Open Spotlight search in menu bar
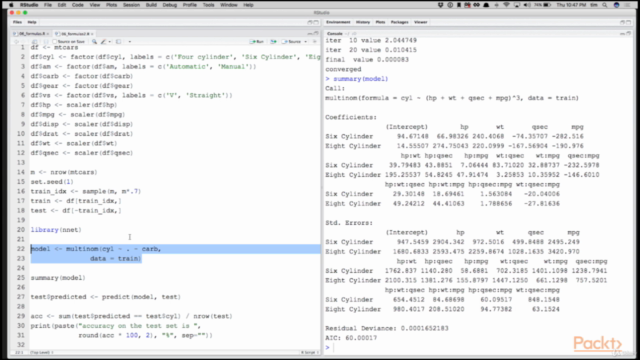The width and height of the screenshot is (640, 360). (604, 5)
